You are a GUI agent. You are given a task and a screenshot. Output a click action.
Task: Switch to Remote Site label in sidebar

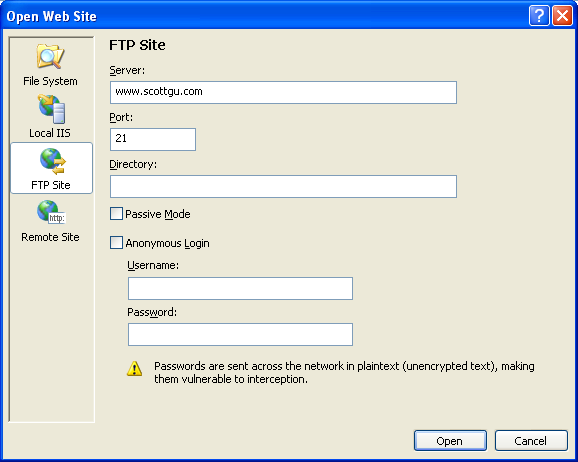click(51, 237)
